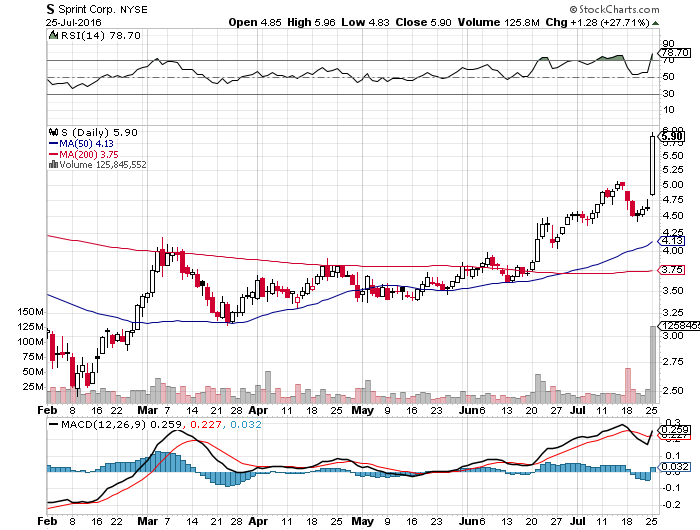
Task: Click the '50' level label on RSI axis
Action: tap(668, 77)
